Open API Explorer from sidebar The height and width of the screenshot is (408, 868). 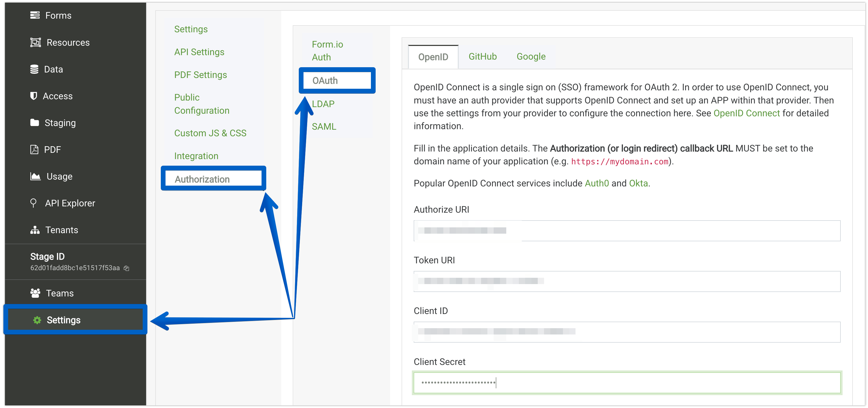point(70,203)
